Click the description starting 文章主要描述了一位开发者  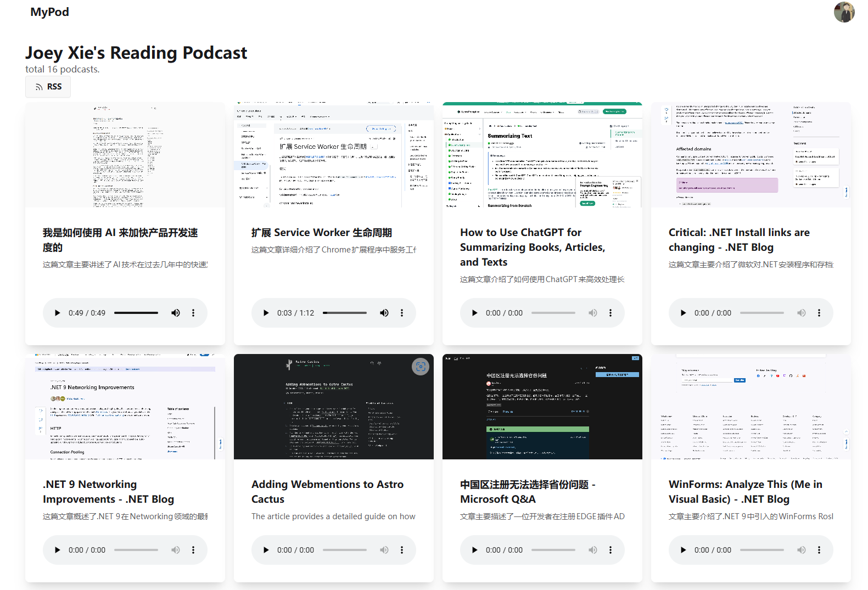(x=542, y=516)
